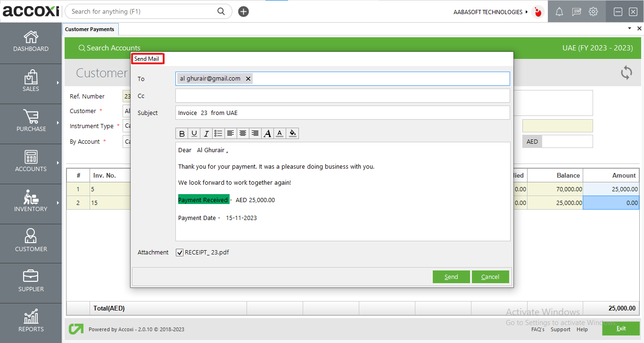Open the text background fill tool

[292, 133]
